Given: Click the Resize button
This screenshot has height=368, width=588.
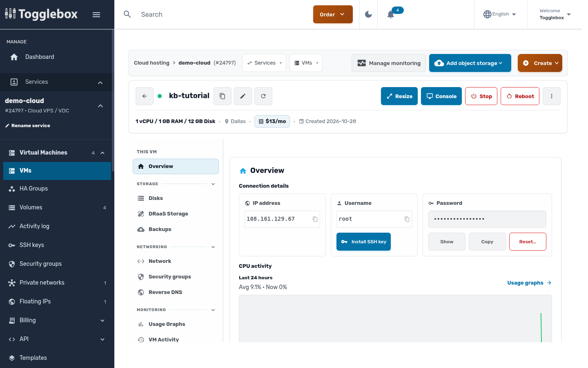Looking at the screenshot, I should point(399,96).
